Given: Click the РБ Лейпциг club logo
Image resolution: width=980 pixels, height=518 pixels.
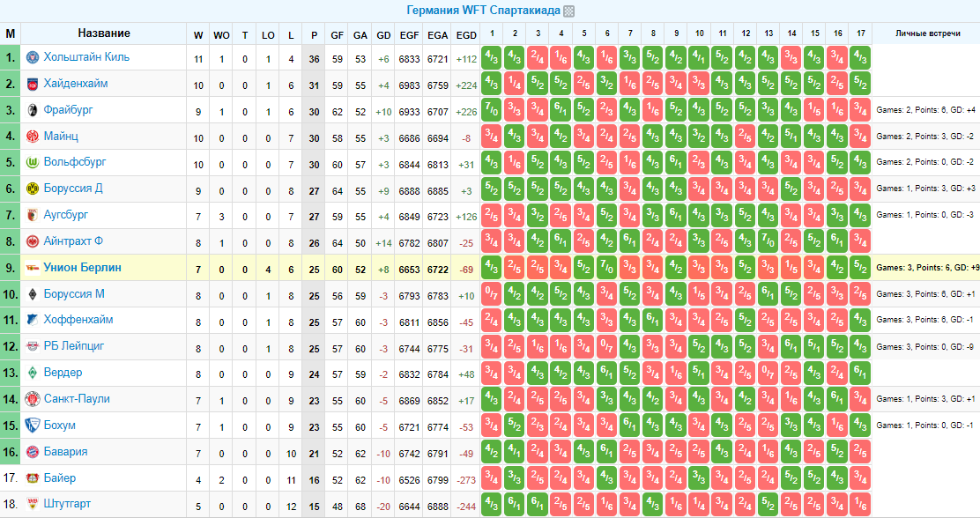Looking at the screenshot, I should point(33,347).
